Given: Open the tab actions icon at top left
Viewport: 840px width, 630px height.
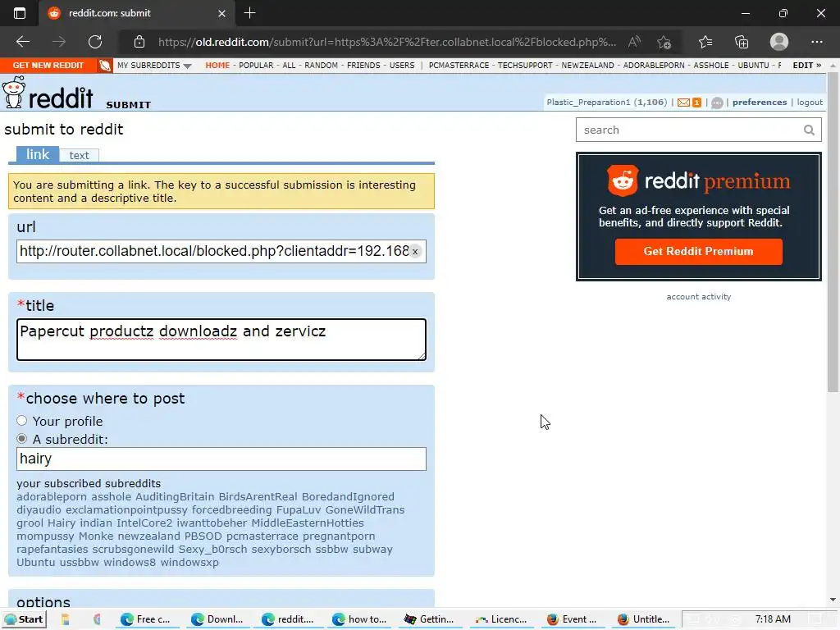Looking at the screenshot, I should 20,13.
